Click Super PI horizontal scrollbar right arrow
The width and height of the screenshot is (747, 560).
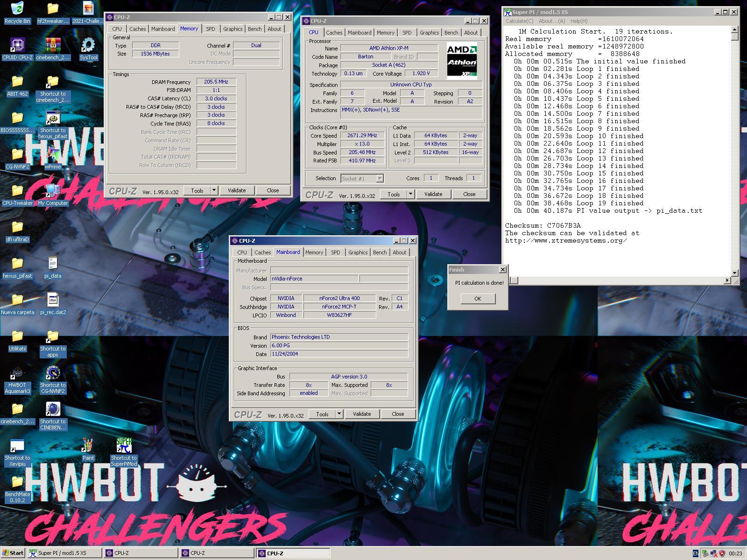click(x=728, y=280)
